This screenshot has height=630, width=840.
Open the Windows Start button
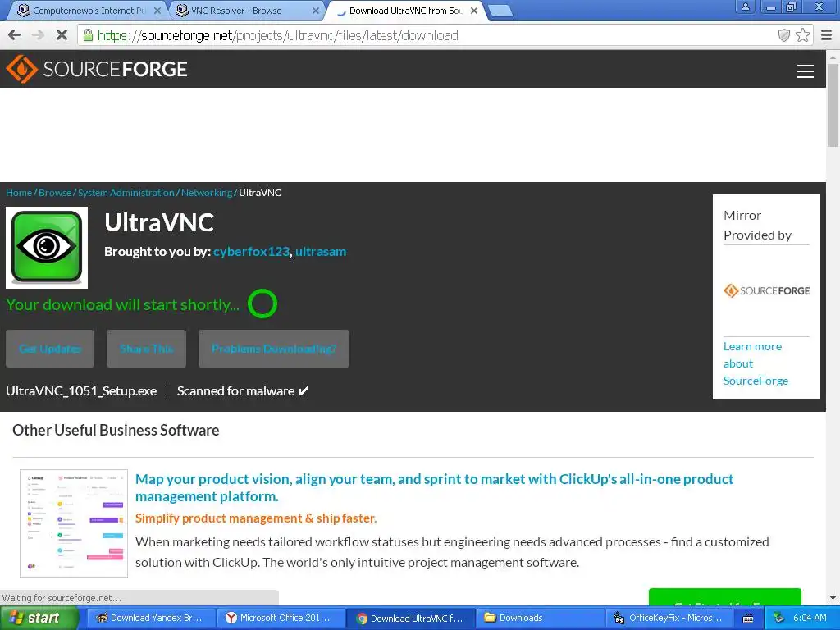38,619
